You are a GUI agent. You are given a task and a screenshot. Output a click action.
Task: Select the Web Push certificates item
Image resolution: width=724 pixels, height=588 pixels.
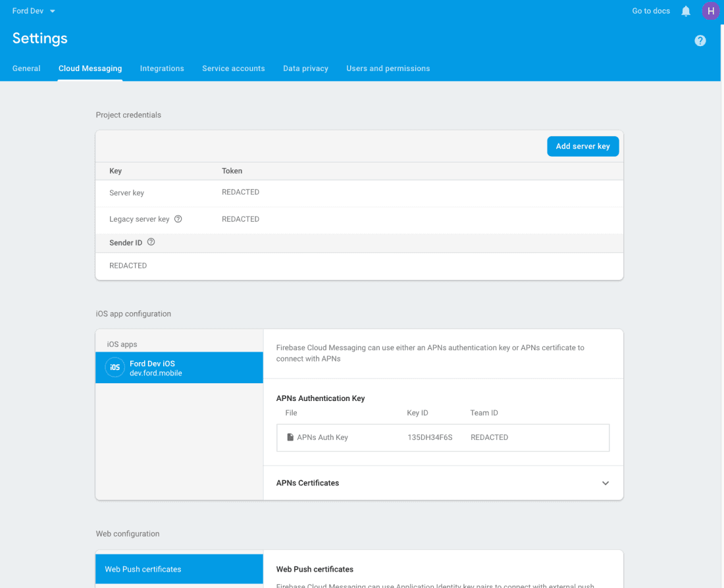coord(179,569)
